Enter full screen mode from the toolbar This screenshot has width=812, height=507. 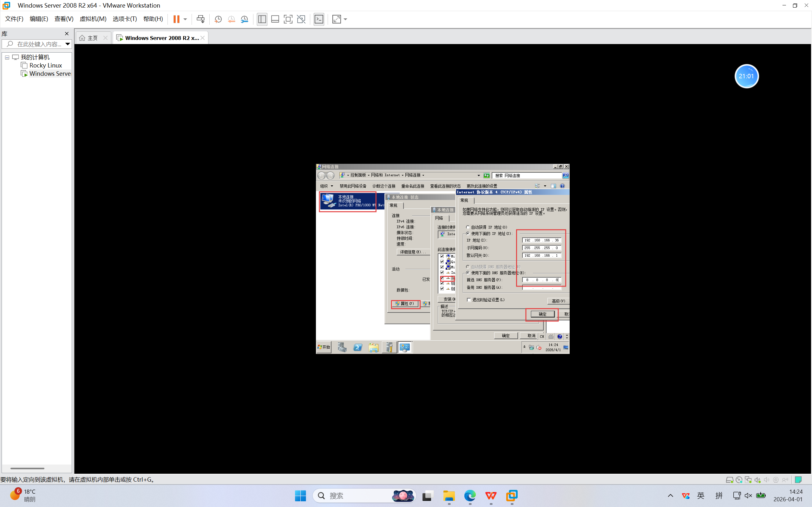pyautogui.click(x=288, y=19)
